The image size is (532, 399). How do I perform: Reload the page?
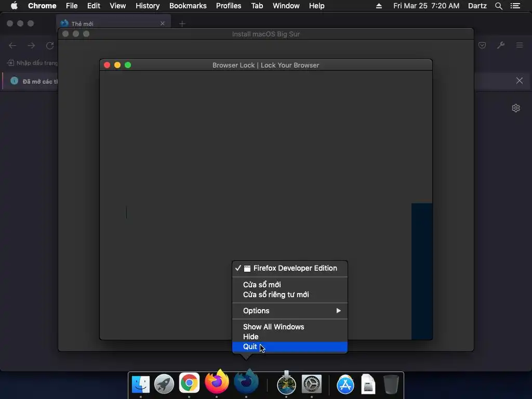tap(50, 46)
